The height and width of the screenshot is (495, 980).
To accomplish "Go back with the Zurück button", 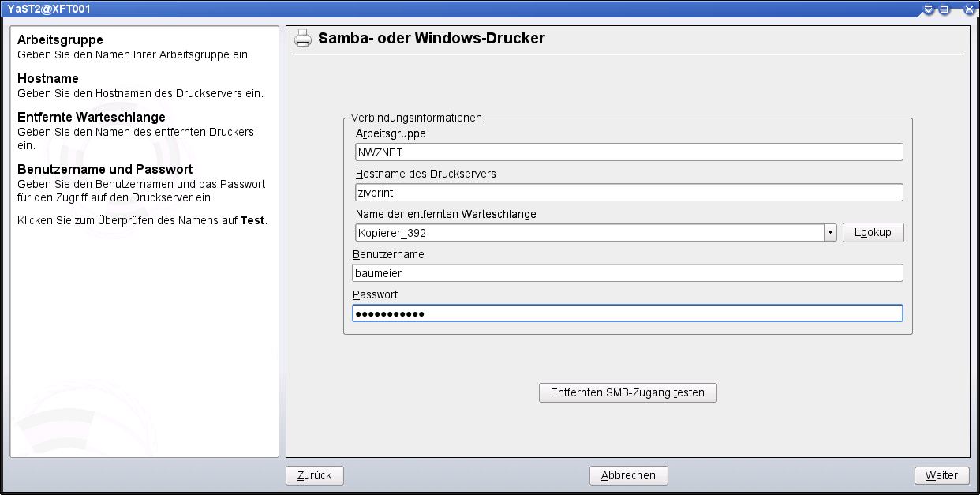I will [314, 475].
